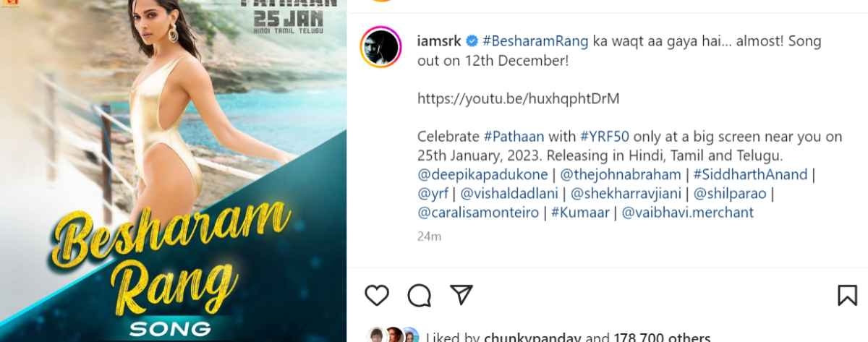This screenshot has width=868, height=342.
Task: Open iamsrk username link
Action: (439, 40)
